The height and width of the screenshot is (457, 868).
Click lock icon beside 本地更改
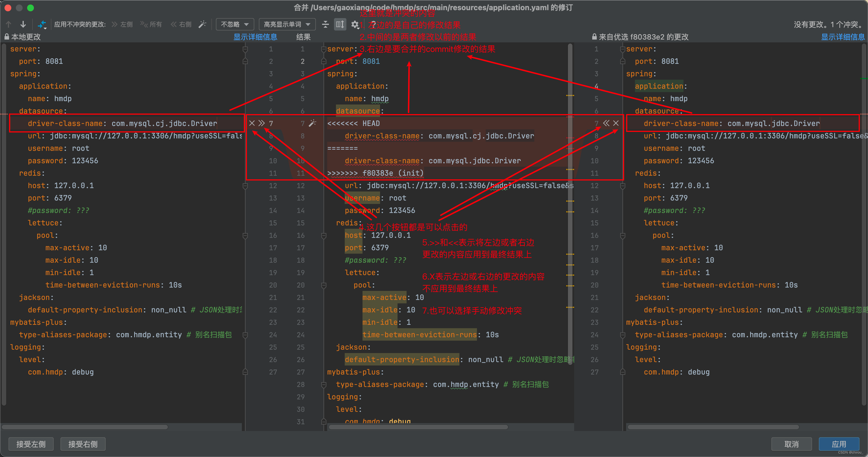[x=7, y=37]
